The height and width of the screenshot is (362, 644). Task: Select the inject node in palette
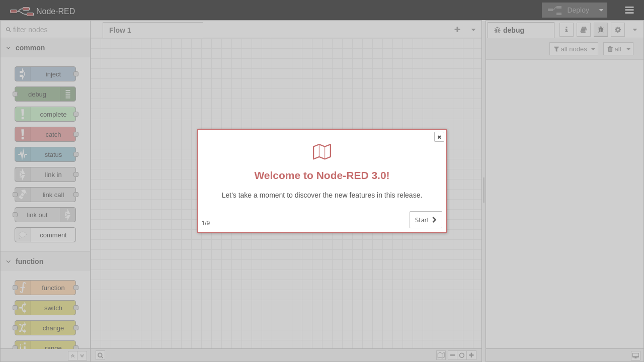click(45, 74)
